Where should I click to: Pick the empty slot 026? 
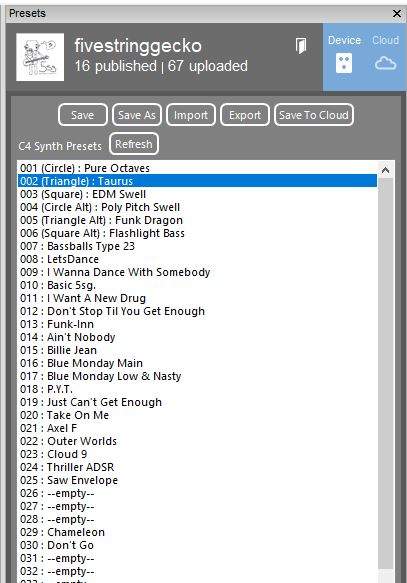tap(197, 493)
